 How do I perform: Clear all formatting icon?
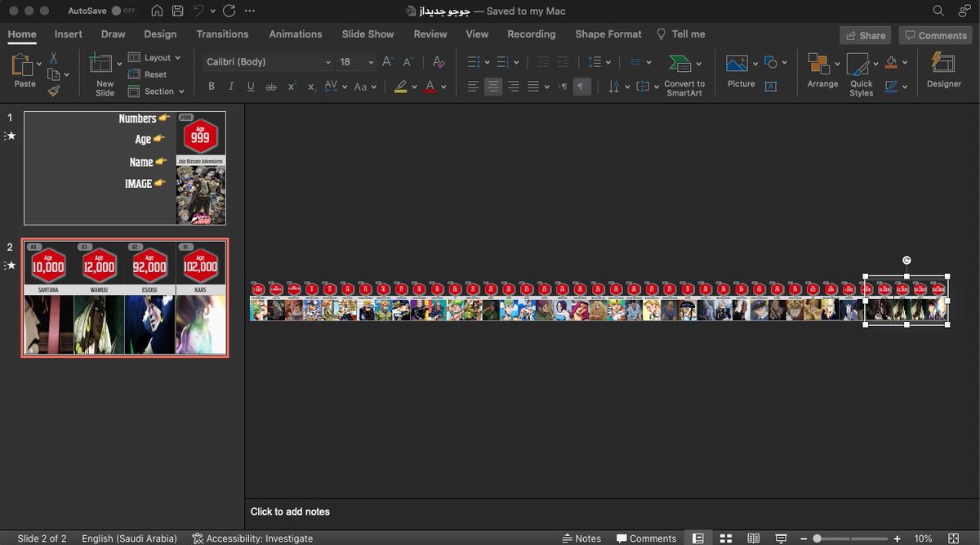click(439, 62)
